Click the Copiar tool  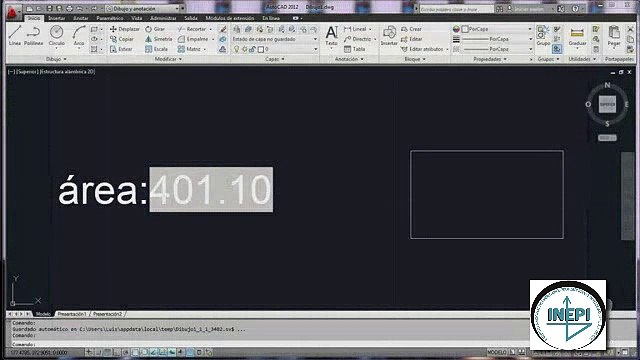pyautogui.click(x=122, y=39)
